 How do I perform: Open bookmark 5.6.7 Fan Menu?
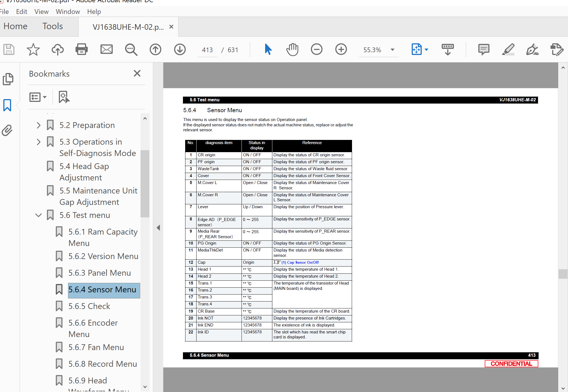click(x=96, y=347)
